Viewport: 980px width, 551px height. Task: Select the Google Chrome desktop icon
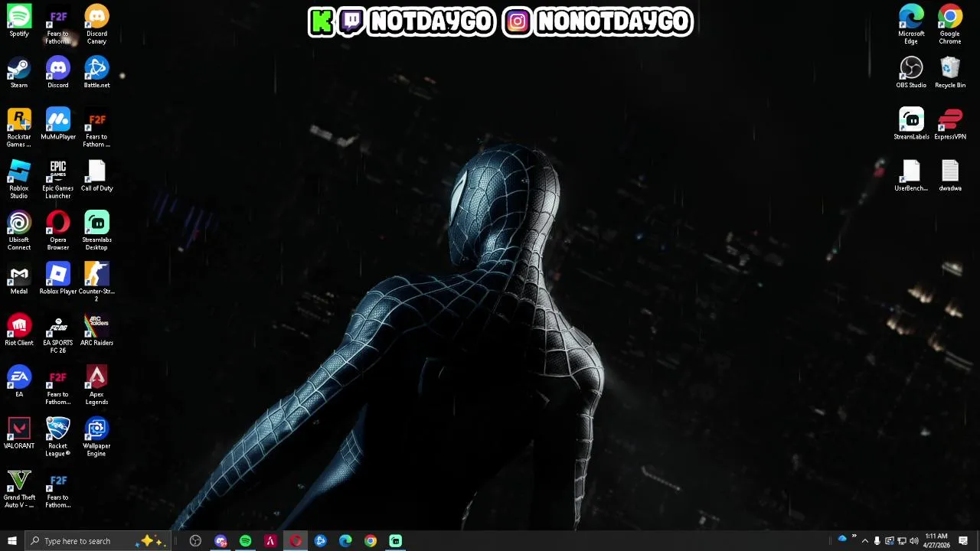(950, 24)
